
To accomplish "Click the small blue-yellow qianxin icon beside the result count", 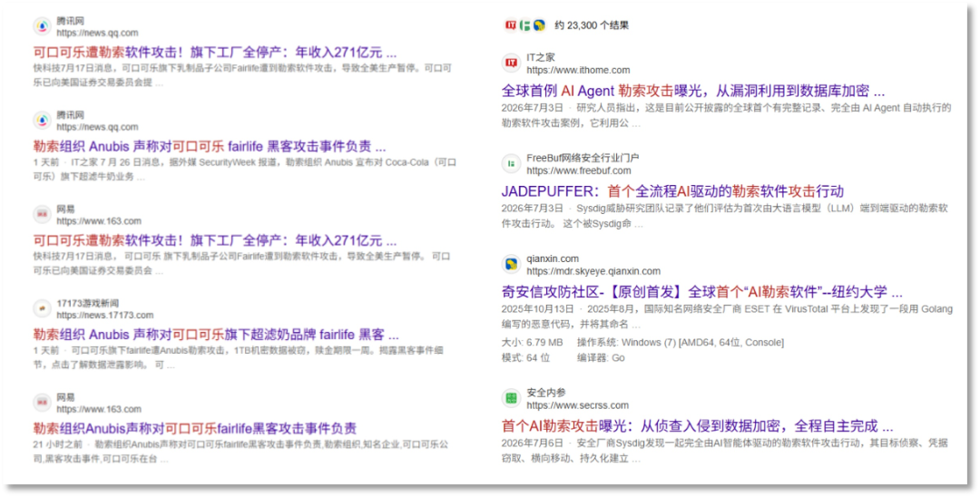I will [x=539, y=25].
